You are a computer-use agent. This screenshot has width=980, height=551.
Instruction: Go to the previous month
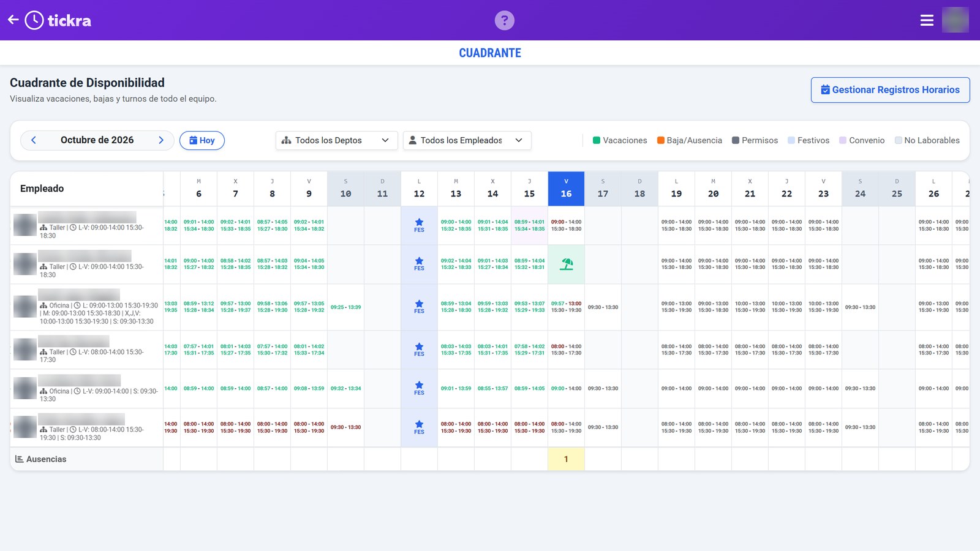pyautogui.click(x=34, y=140)
